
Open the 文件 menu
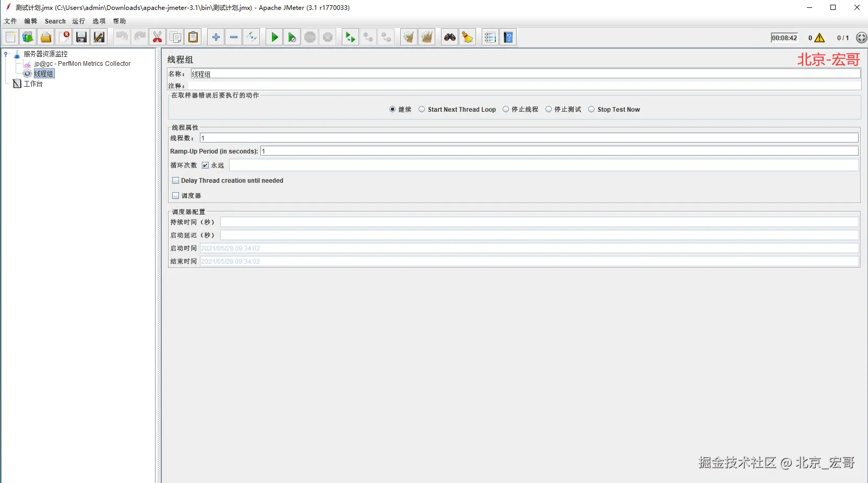coord(10,21)
